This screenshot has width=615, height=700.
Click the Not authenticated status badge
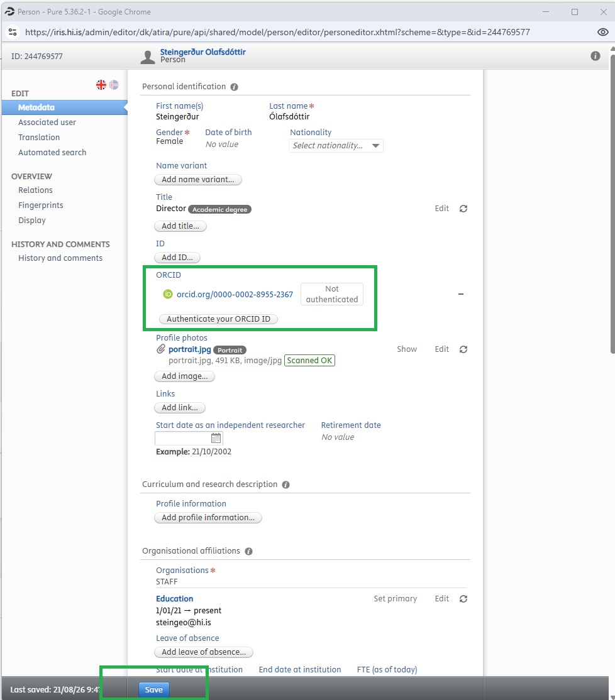(x=332, y=294)
